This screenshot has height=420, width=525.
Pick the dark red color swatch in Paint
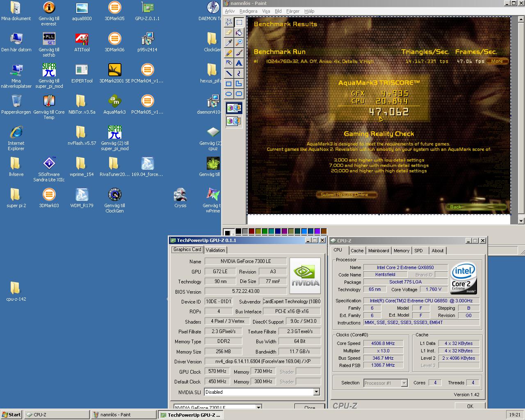pyautogui.click(x=251, y=231)
